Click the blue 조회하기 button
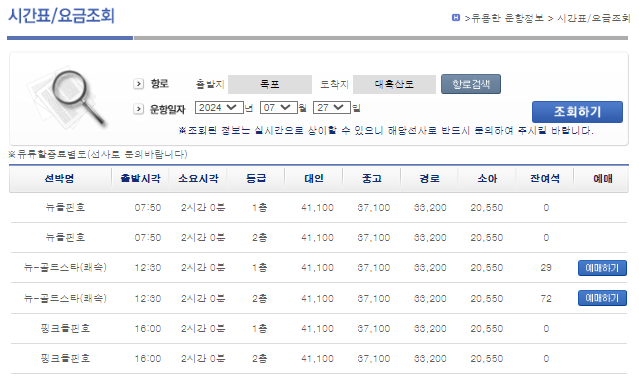Screen dimensions: 639x380 tap(577, 112)
